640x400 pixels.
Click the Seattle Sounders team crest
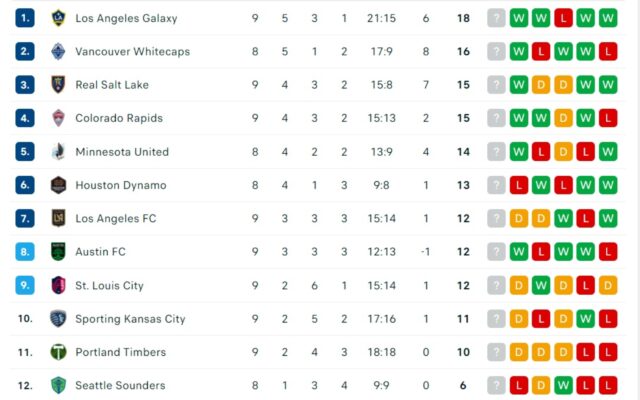click(x=58, y=385)
